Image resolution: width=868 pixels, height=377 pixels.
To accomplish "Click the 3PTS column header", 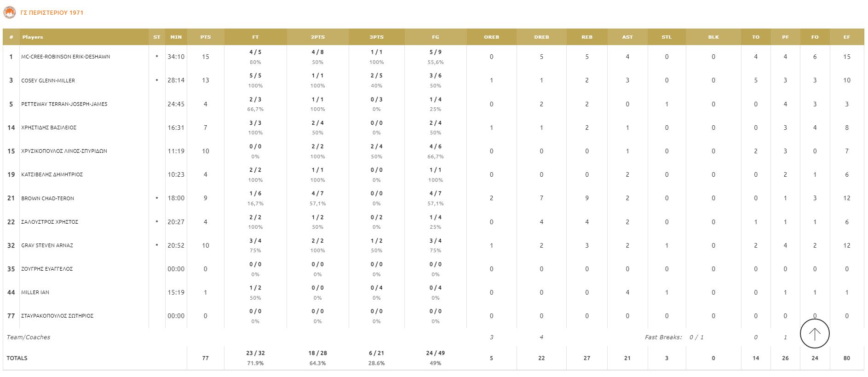I will click(x=376, y=37).
